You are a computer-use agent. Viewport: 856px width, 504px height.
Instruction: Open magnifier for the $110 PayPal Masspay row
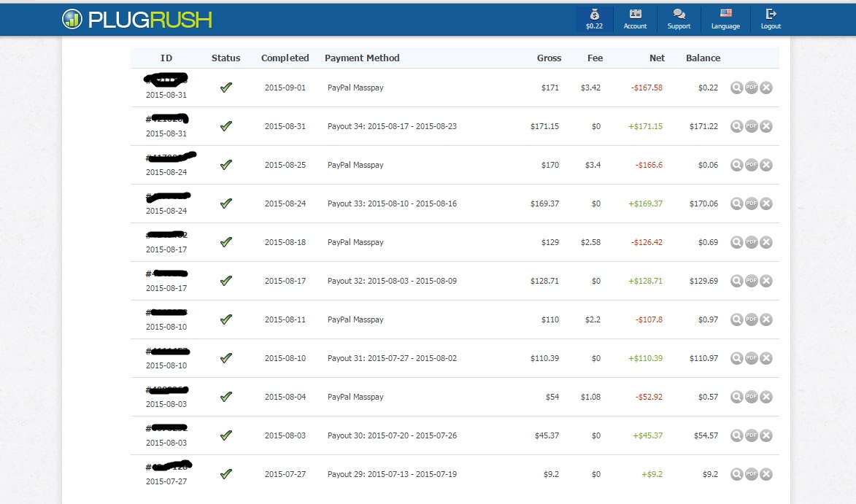(737, 319)
